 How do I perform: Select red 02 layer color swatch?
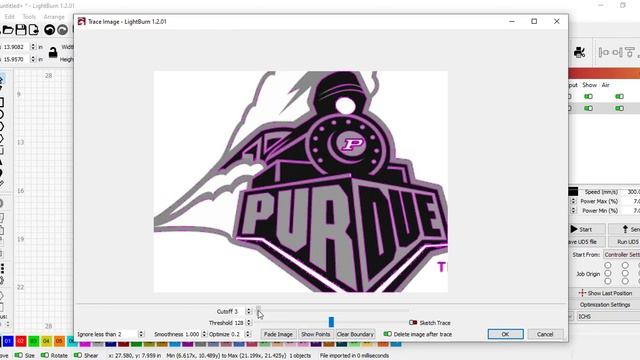point(21,341)
